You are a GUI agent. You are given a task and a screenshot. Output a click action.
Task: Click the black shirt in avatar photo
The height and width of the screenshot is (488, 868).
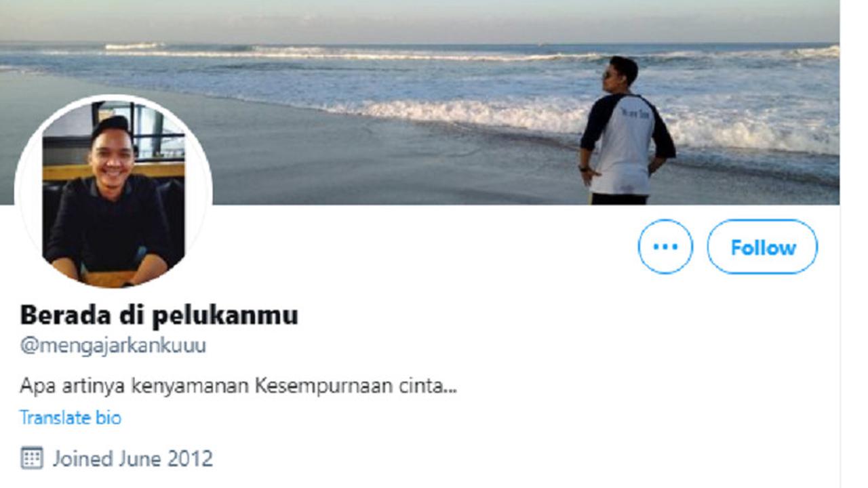coord(108,225)
